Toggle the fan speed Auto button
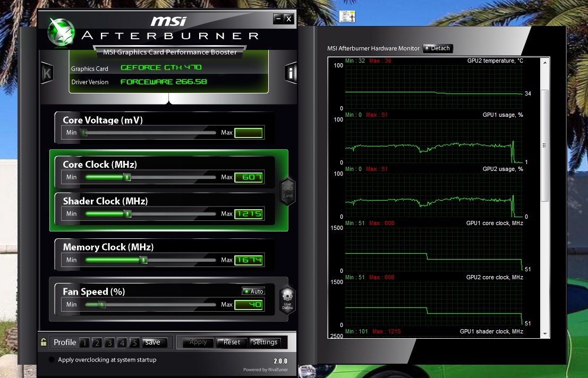Screen dimensions: 588x378 click(253, 291)
